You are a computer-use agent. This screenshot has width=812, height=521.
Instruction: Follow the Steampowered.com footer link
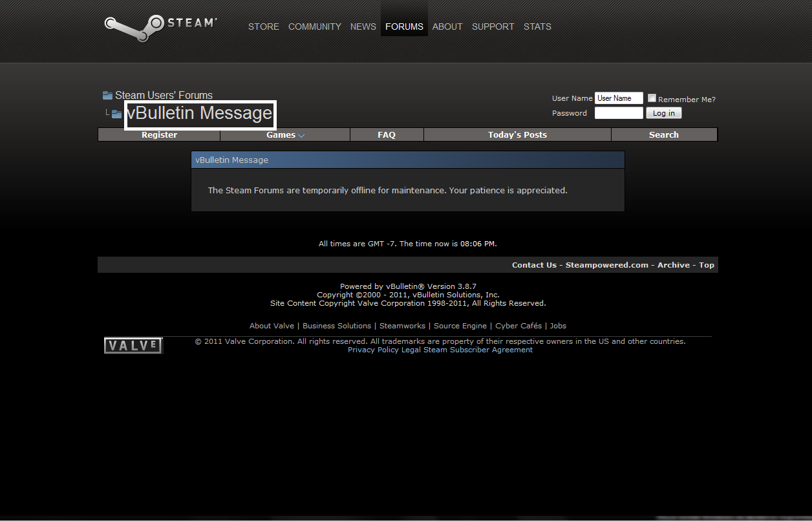[607, 265]
